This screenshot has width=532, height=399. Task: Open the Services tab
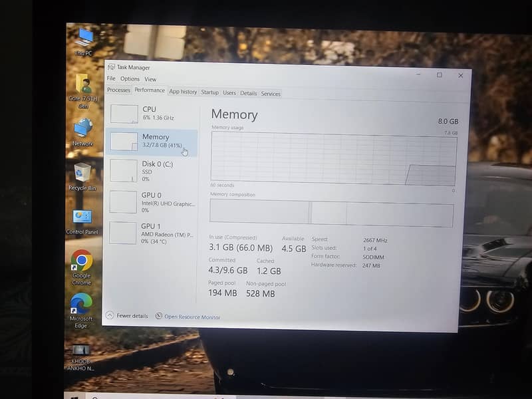click(x=271, y=94)
